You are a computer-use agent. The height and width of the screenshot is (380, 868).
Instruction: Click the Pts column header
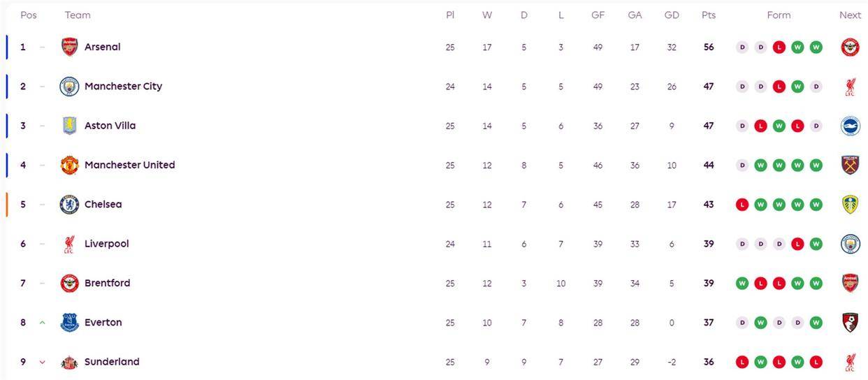point(709,15)
